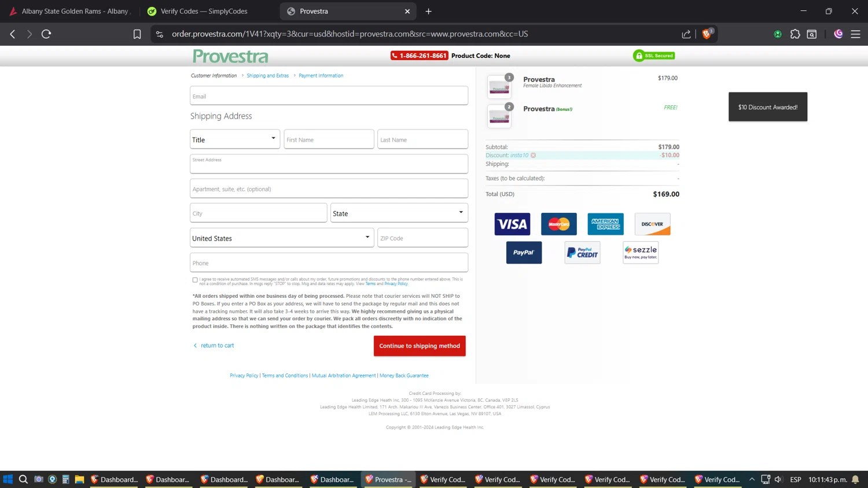Click the SSL Secured badge
This screenshot has height=488, width=868.
654,56
